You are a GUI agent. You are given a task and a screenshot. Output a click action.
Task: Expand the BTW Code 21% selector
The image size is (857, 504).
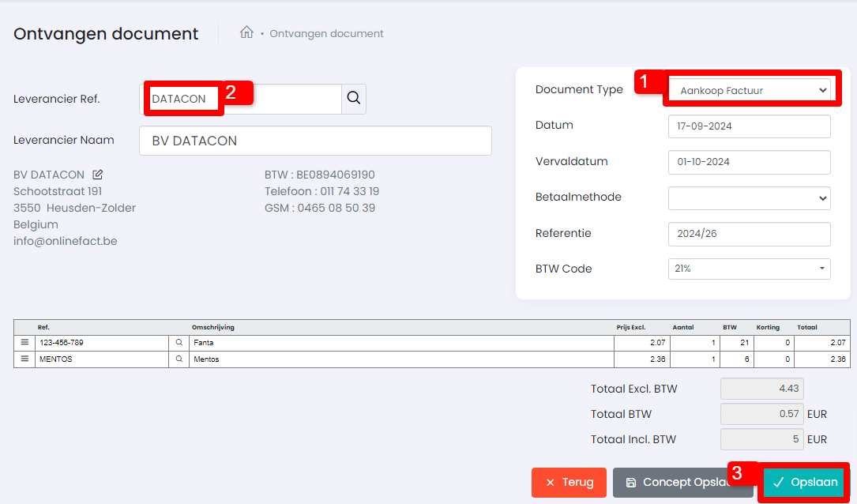tap(750, 269)
